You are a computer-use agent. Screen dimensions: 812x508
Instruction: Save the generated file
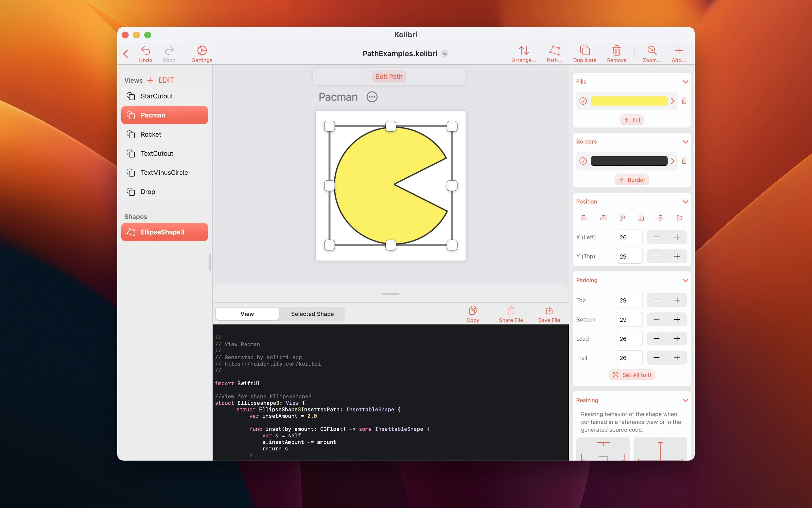549,314
